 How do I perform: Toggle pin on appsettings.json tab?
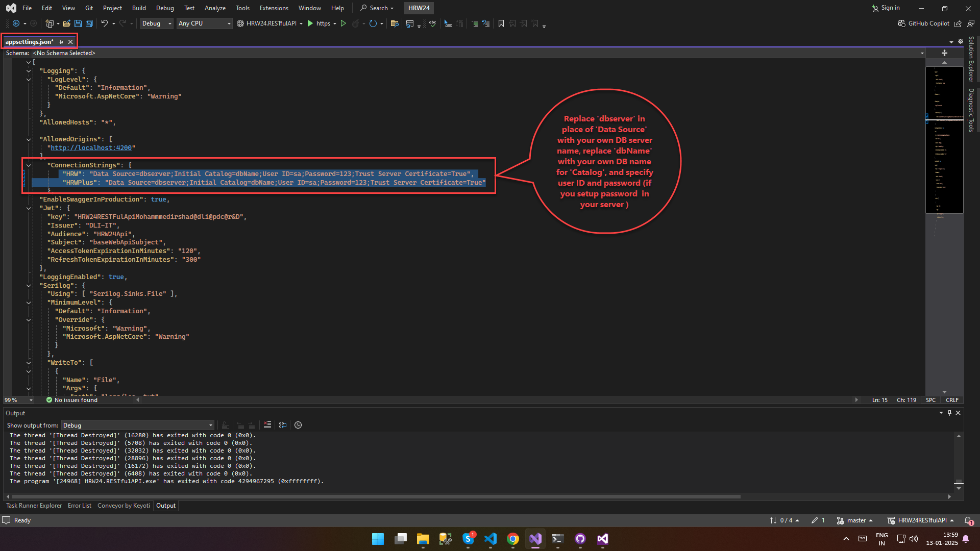tap(61, 42)
